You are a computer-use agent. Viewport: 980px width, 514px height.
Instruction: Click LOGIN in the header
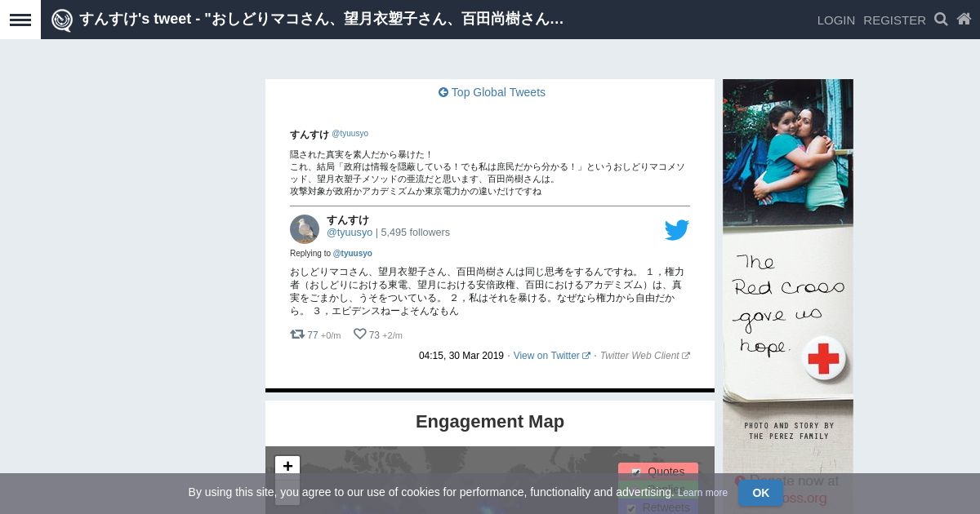click(x=836, y=20)
